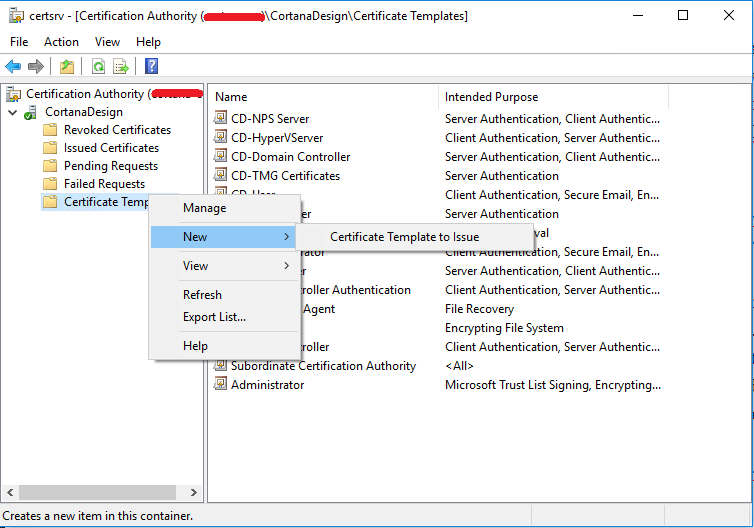Select the Revoked Certificates tree item
The height and width of the screenshot is (528, 754).
117,130
